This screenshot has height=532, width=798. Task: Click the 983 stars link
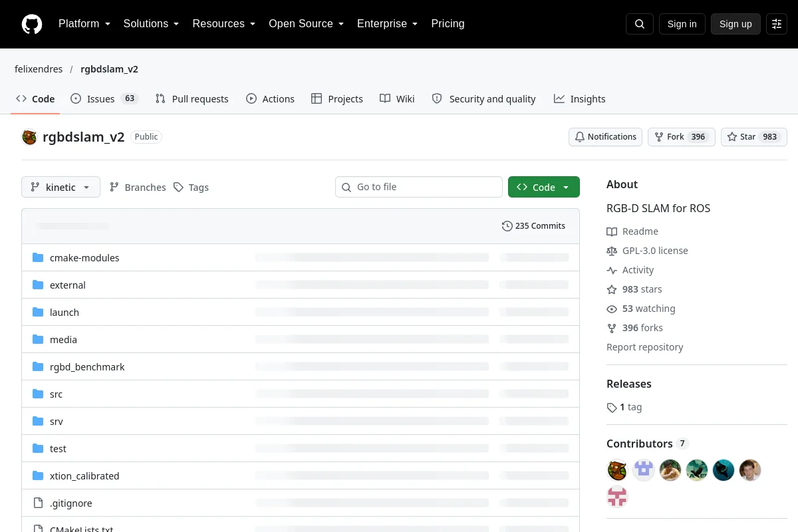pyautogui.click(x=634, y=289)
